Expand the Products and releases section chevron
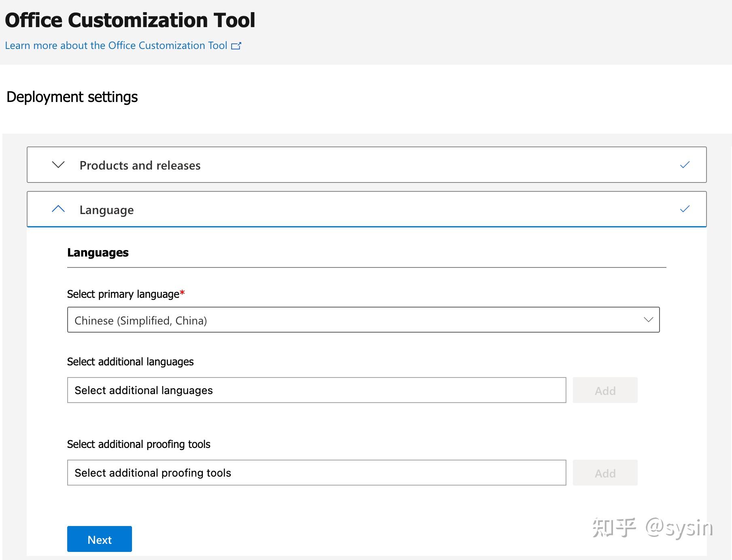732x560 pixels. 58,165
